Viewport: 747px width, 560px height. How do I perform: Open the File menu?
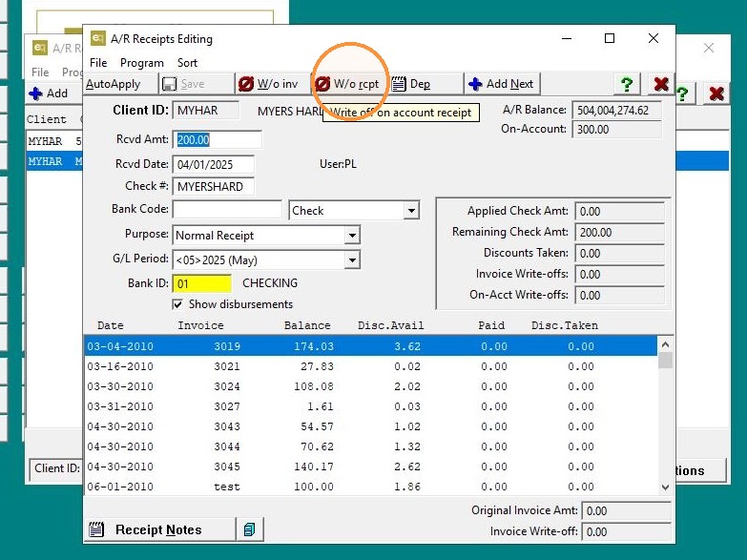[x=98, y=63]
